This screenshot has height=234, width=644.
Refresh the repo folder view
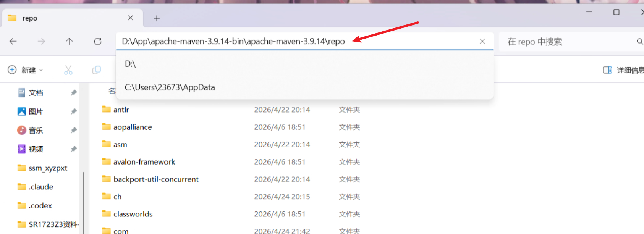pos(98,41)
